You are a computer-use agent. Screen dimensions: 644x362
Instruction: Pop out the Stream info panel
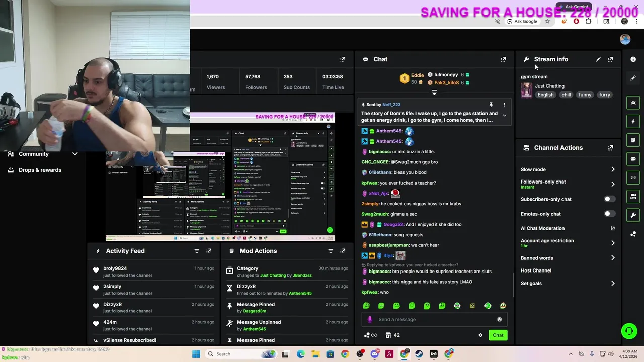(610, 59)
